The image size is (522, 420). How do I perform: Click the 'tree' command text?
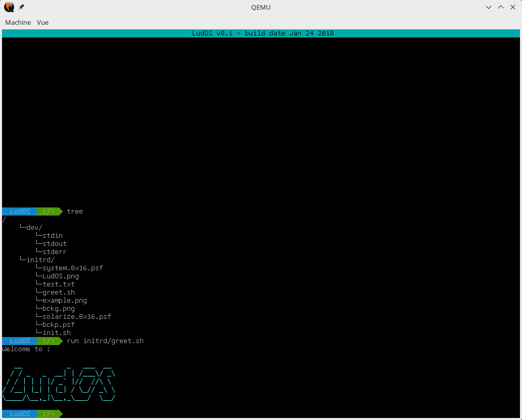point(75,212)
